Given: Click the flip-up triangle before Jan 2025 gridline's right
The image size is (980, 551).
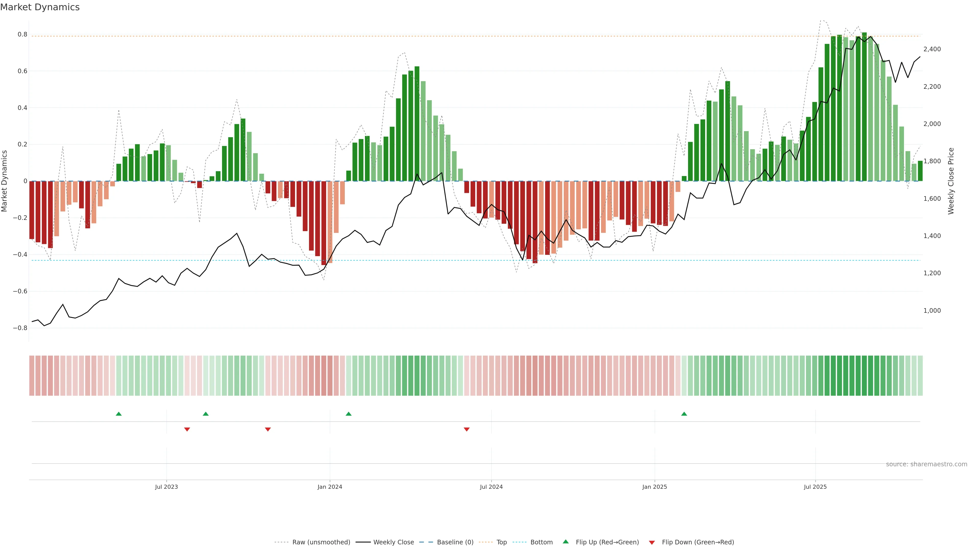Looking at the screenshot, I should pos(684,414).
